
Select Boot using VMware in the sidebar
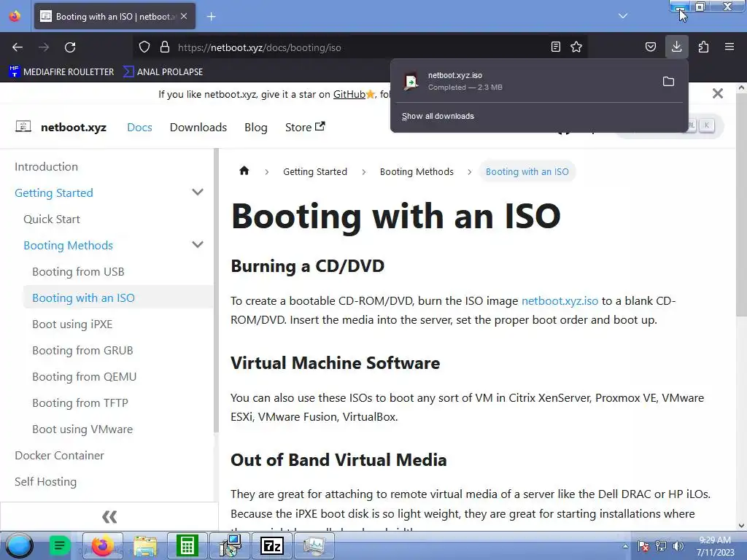pos(82,429)
